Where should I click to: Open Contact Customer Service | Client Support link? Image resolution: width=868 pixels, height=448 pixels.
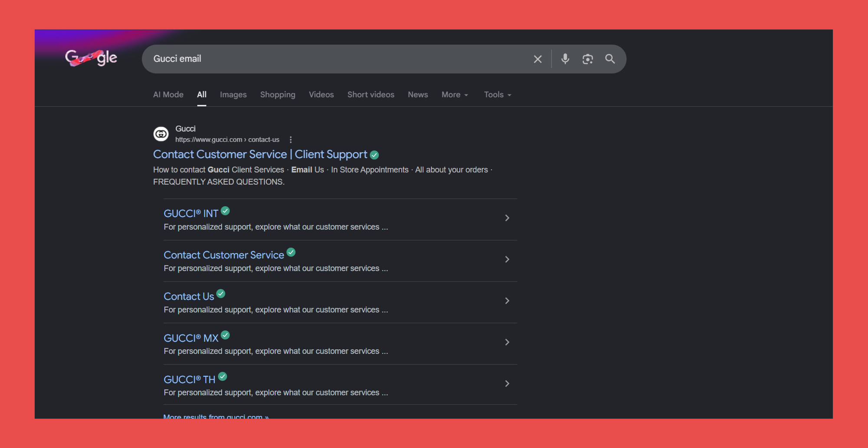(x=260, y=154)
